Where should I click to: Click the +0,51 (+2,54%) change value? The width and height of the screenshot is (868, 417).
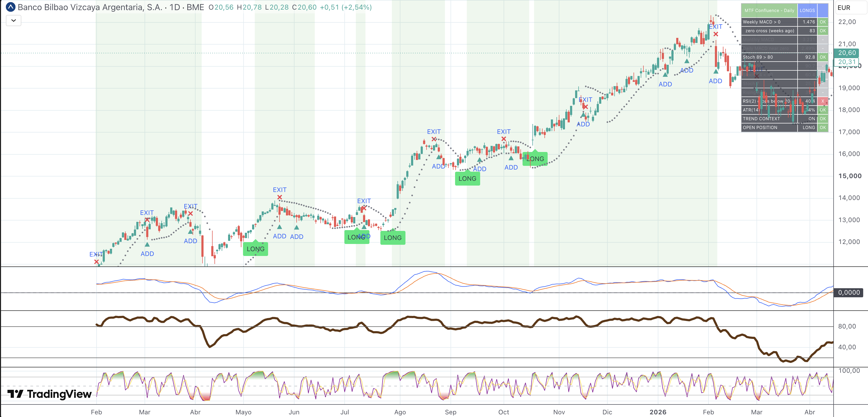(x=346, y=7)
